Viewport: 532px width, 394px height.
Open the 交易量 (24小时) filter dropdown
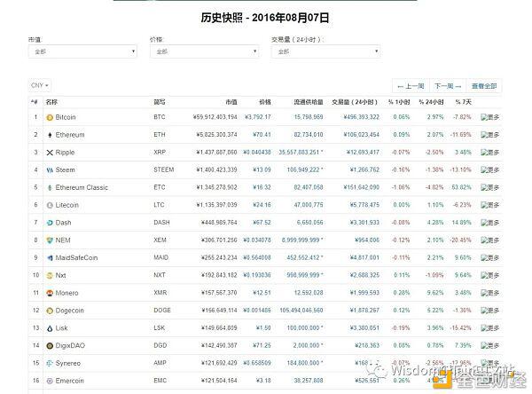[325, 51]
